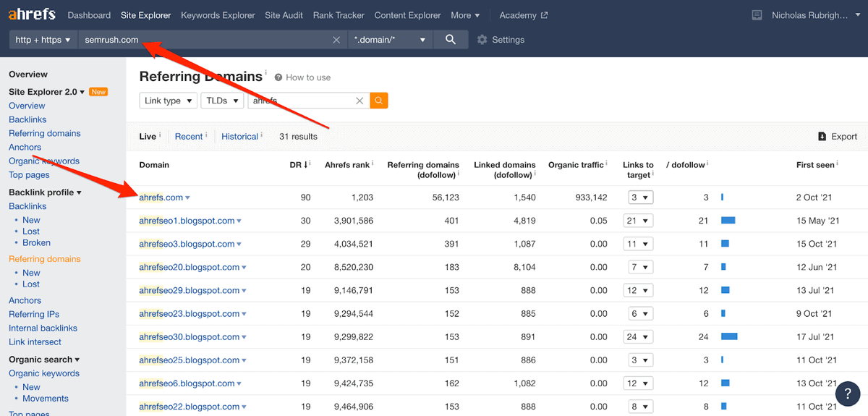The height and width of the screenshot is (416, 868).
Task: Click info icon next to Organic traffic
Action: point(606,164)
